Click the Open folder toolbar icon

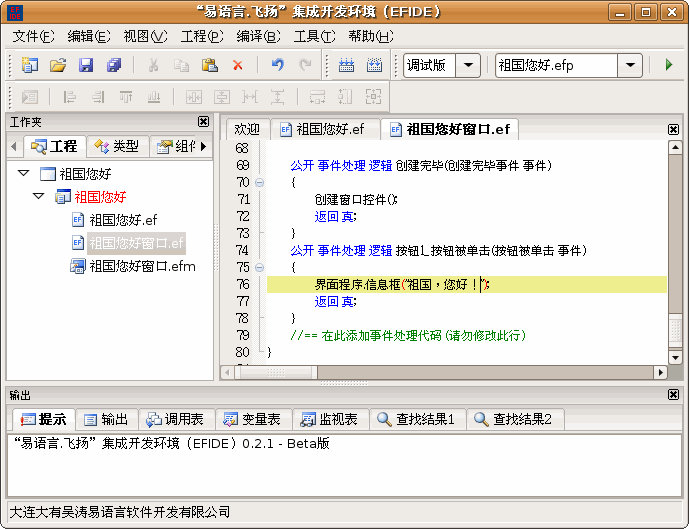pos(58,65)
